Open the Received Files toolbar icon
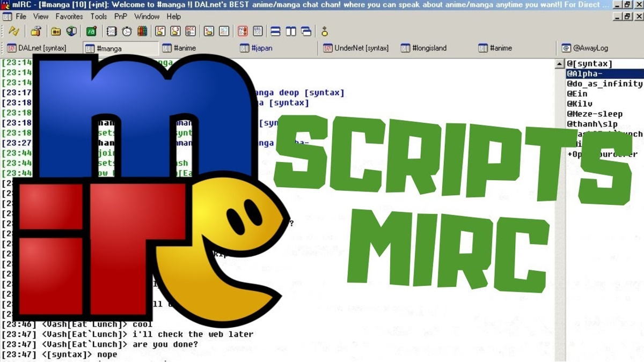Viewport: 644px width, 362px height. 209,31
